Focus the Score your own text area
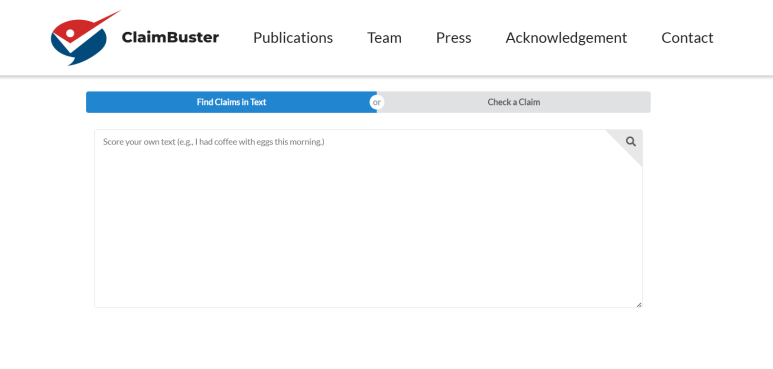The height and width of the screenshot is (369, 773). (x=368, y=219)
